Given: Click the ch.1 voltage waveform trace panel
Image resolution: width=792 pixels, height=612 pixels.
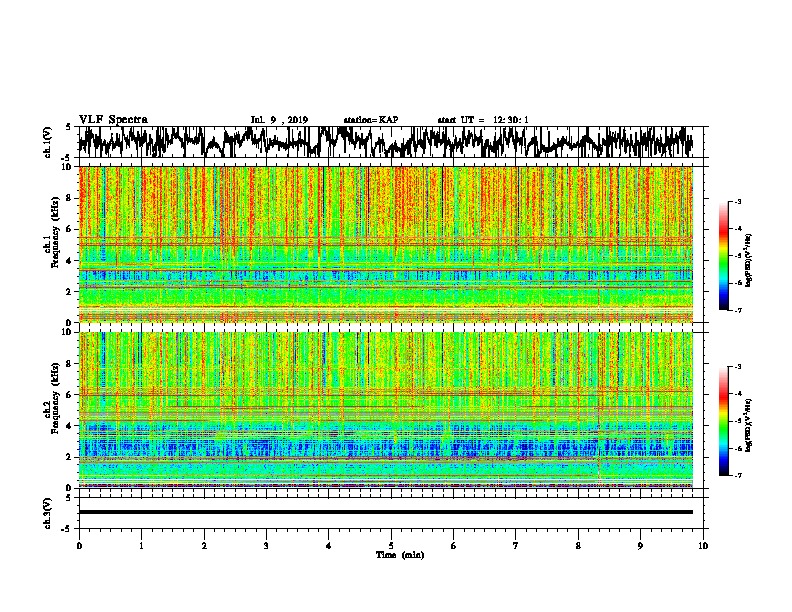Looking at the screenshot, I should tap(391, 142).
